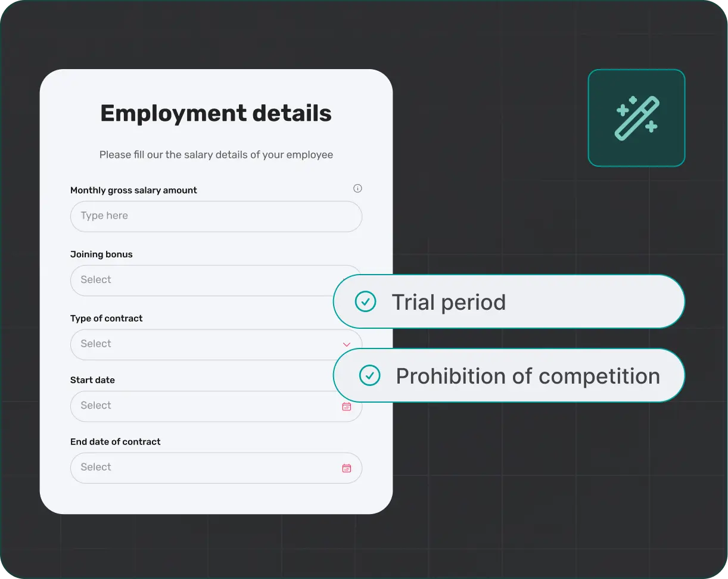This screenshot has width=728, height=579.
Task: Click the End date of contract Select field
Action: (x=203, y=468)
